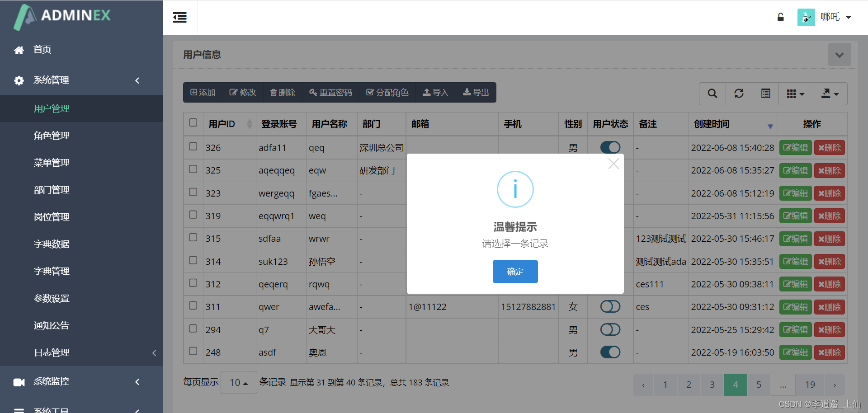Click the 删除 toolbar button
868x413 pixels.
click(283, 93)
